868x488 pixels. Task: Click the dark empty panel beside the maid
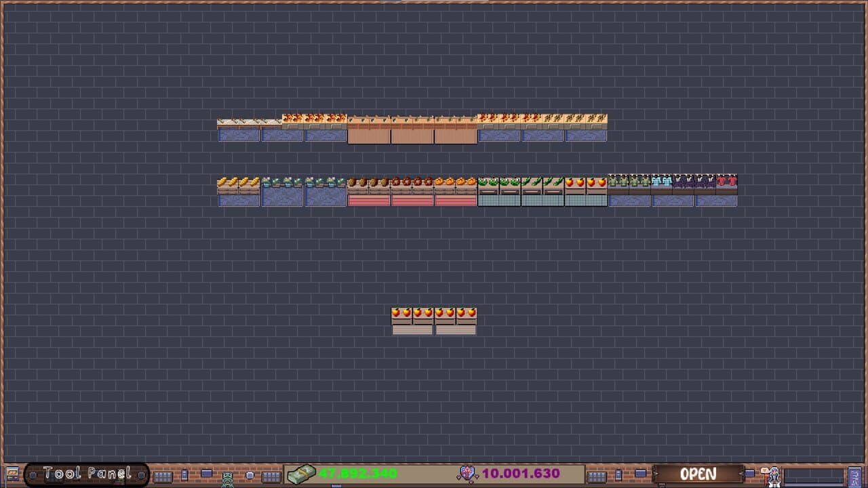click(x=814, y=476)
